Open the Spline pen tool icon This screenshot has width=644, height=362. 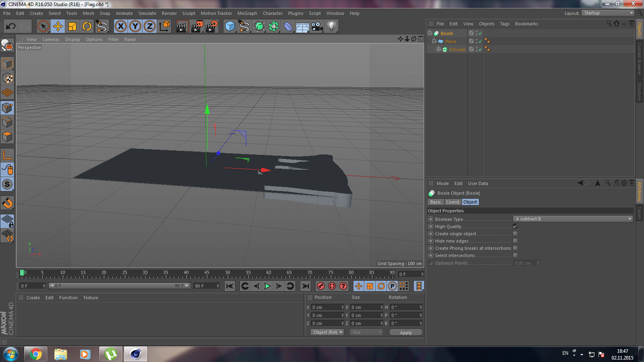[x=244, y=27]
